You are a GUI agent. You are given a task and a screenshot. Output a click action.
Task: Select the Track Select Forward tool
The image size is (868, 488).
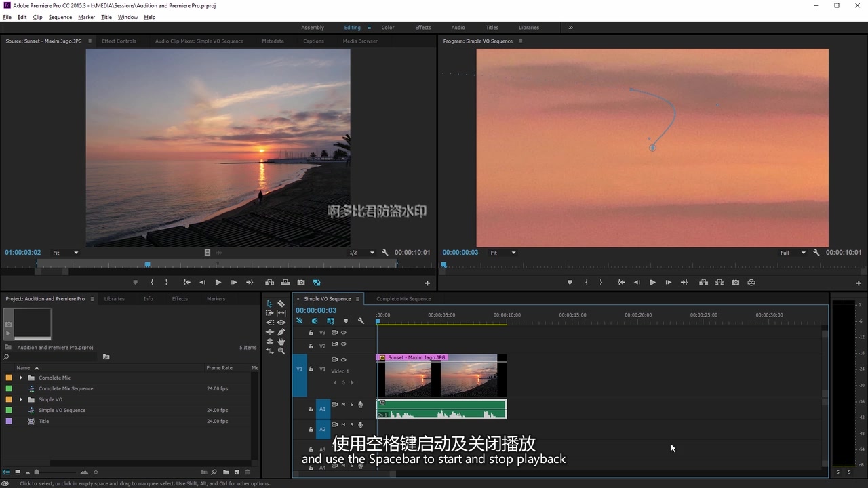point(269,312)
